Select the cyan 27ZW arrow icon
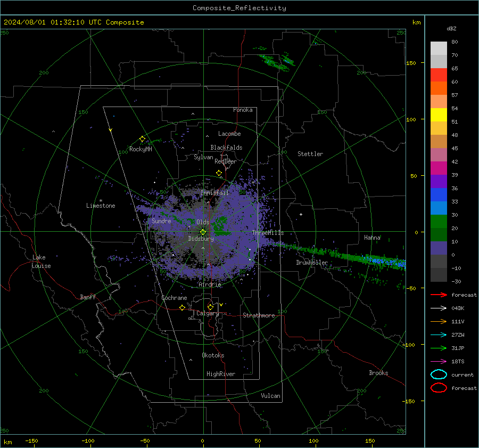The image size is (479, 448). [439, 335]
